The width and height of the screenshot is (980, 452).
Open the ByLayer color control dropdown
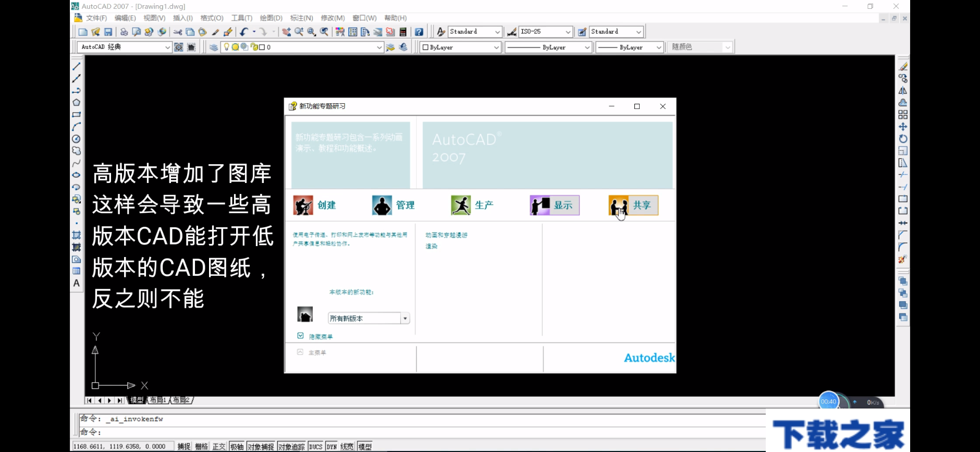(x=461, y=47)
